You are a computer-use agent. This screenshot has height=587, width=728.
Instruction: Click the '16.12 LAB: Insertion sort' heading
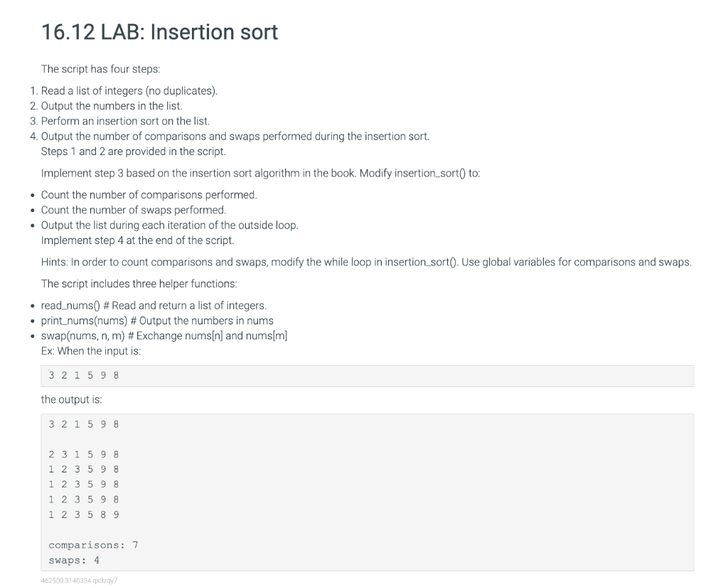click(159, 32)
